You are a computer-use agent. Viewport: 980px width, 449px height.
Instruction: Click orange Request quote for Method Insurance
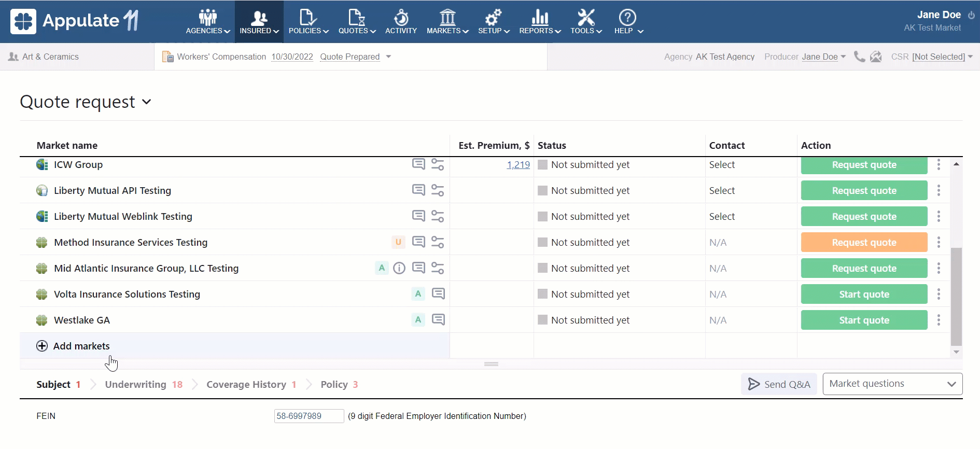tap(864, 242)
